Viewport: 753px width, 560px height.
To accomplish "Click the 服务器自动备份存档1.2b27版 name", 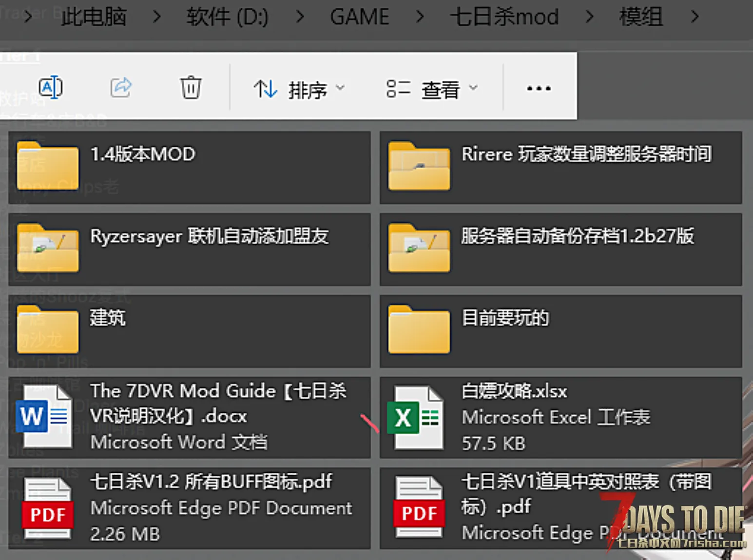I will pos(578,236).
